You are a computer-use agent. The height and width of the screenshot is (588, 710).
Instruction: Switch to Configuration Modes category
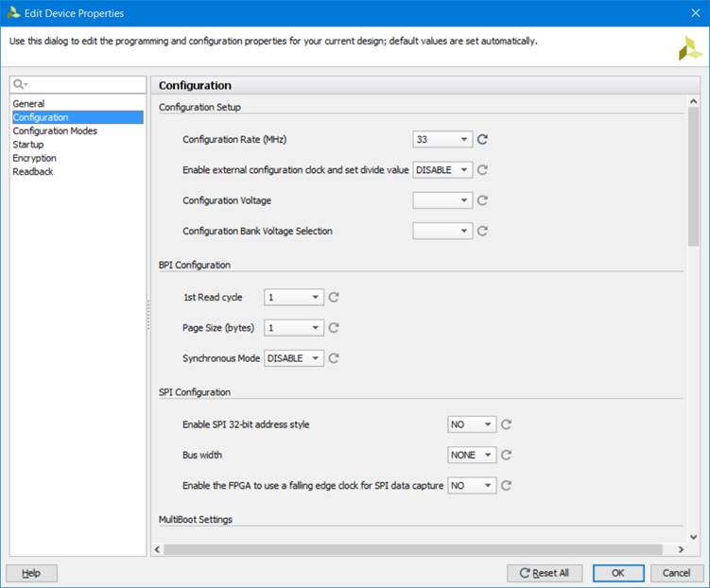(x=55, y=131)
